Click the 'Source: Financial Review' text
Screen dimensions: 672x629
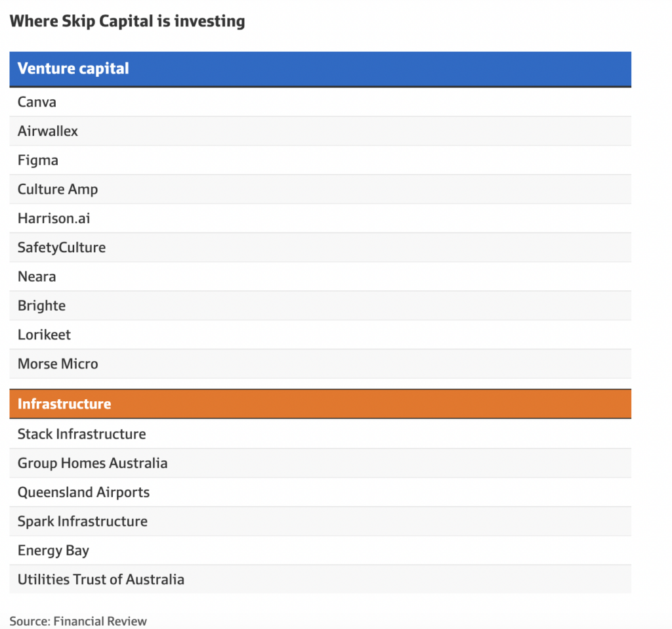tap(78, 621)
